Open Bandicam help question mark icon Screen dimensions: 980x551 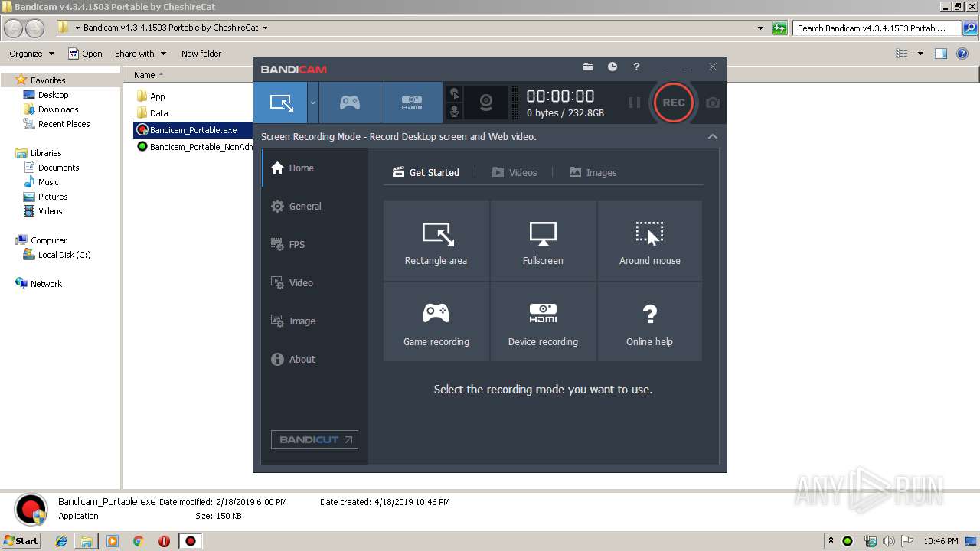[636, 67]
